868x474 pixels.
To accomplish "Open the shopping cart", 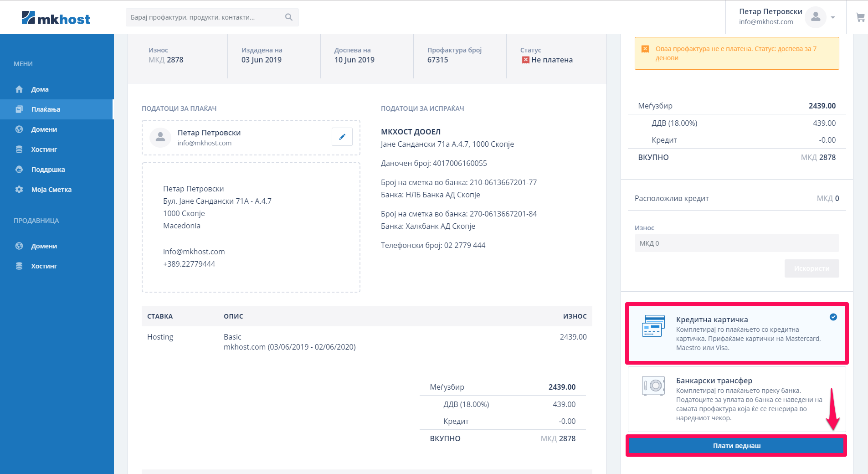I will coord(860,17).
